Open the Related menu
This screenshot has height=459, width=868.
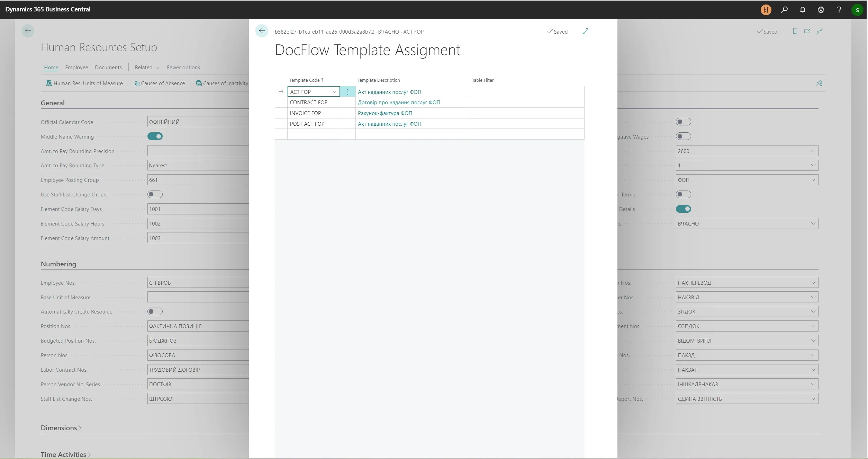click(147, 68)
